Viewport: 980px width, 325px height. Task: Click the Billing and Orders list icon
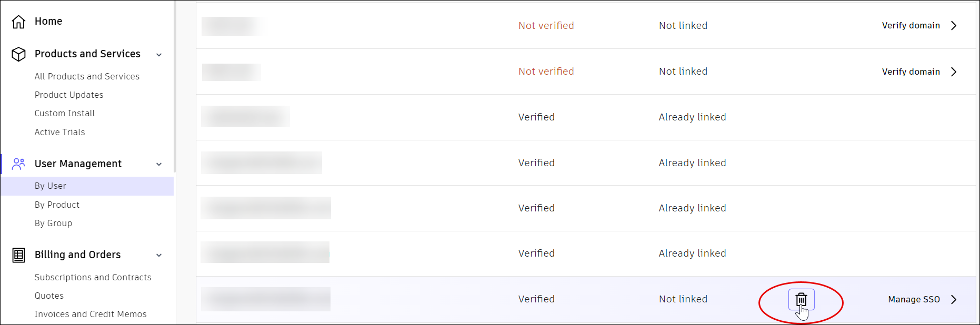click(x=19, y=255)
